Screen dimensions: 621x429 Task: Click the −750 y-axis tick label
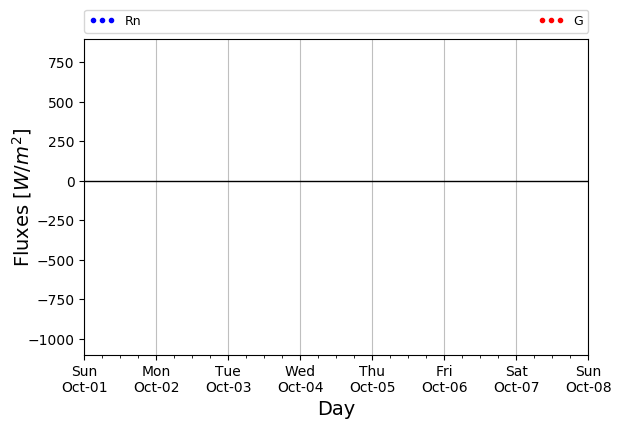[56, 300]
